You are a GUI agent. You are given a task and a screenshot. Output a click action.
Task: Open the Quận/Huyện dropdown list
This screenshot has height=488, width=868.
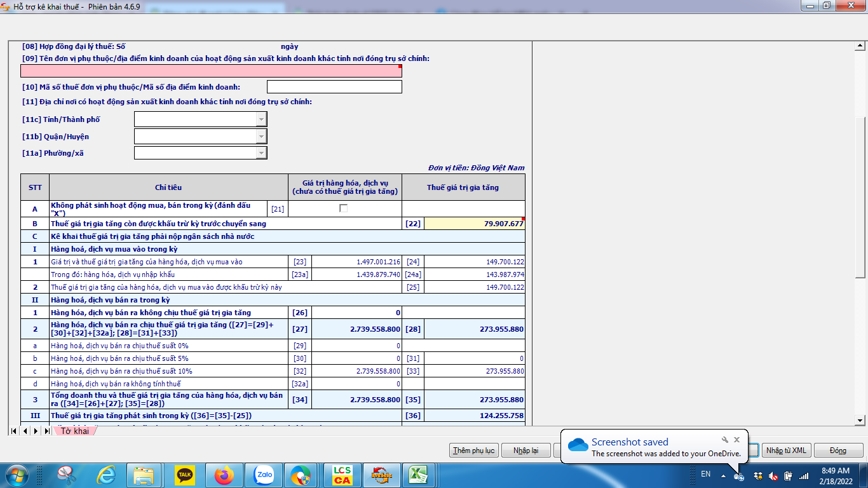click(x=261, y=137)
